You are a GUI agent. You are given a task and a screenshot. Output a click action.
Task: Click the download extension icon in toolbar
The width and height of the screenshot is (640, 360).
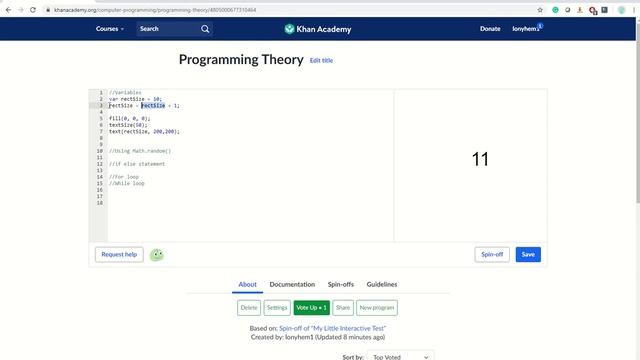pos(580,10)
